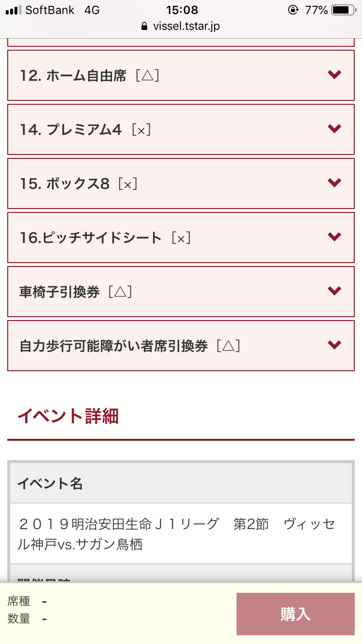Click chevron icon on 自力歩行可能障がい者席引換券 row

tap(334, 345)
